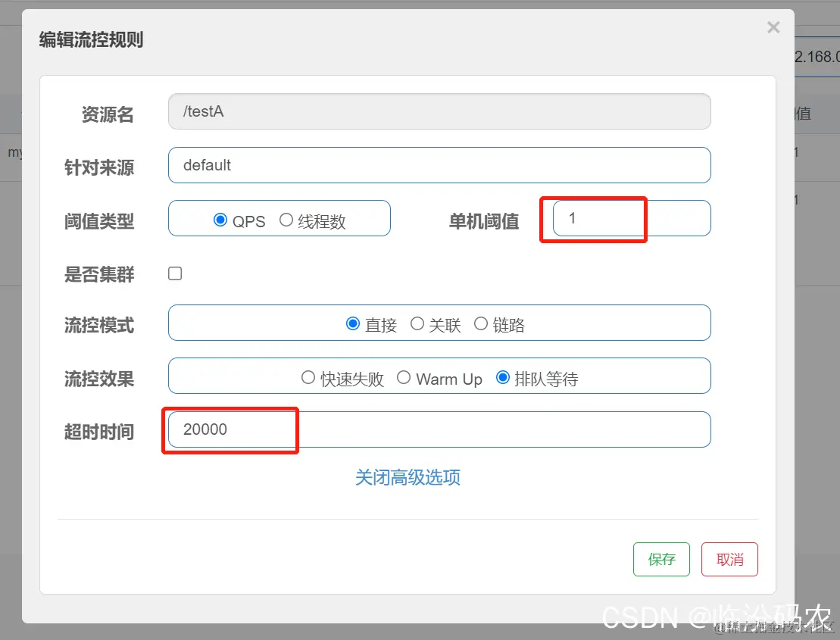
Task: Enable the 是否集群 cluster checkbox
Action: (x=174, y=273)
